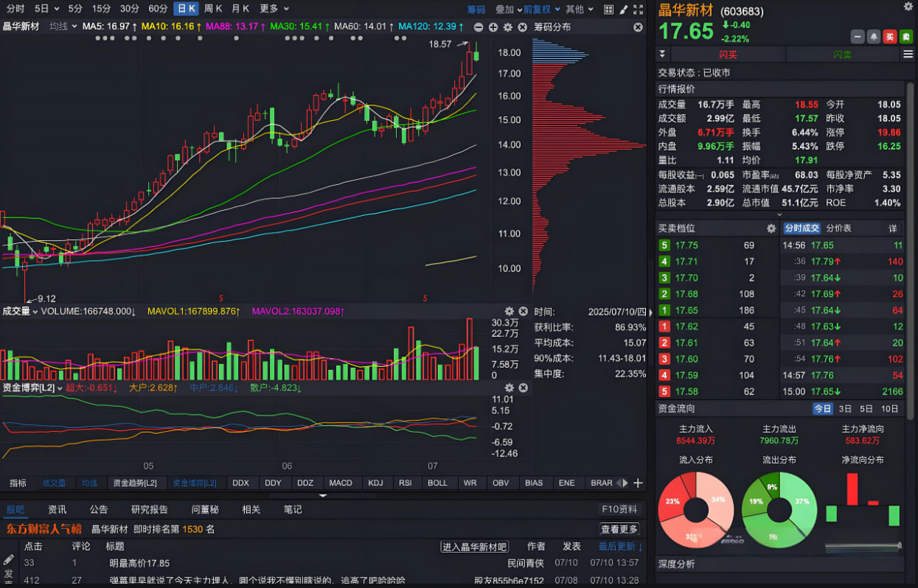Open the multi-chart grid layout icon
Screen dimensions: 918x588
coord(610,9)
